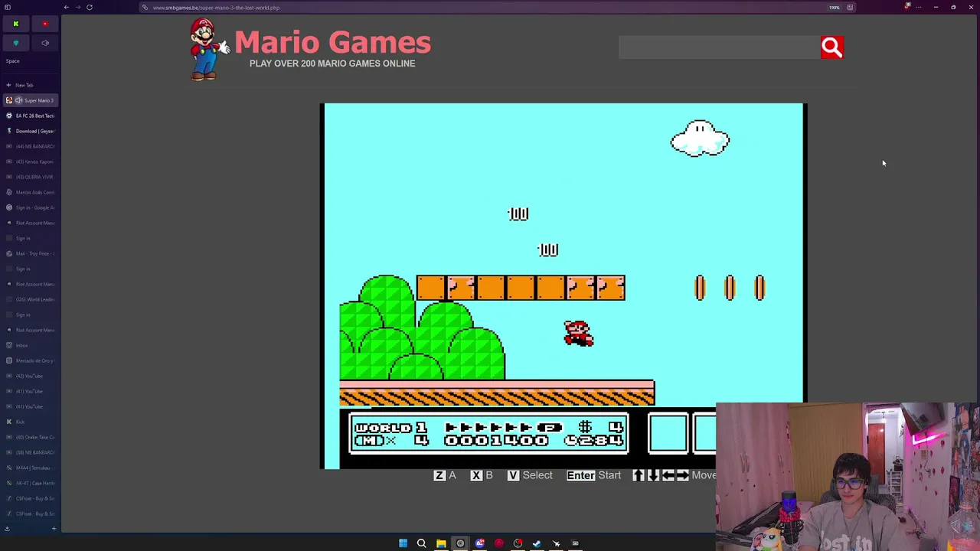Switch to the G2G: World Leading tab

(x=31, y=299)
